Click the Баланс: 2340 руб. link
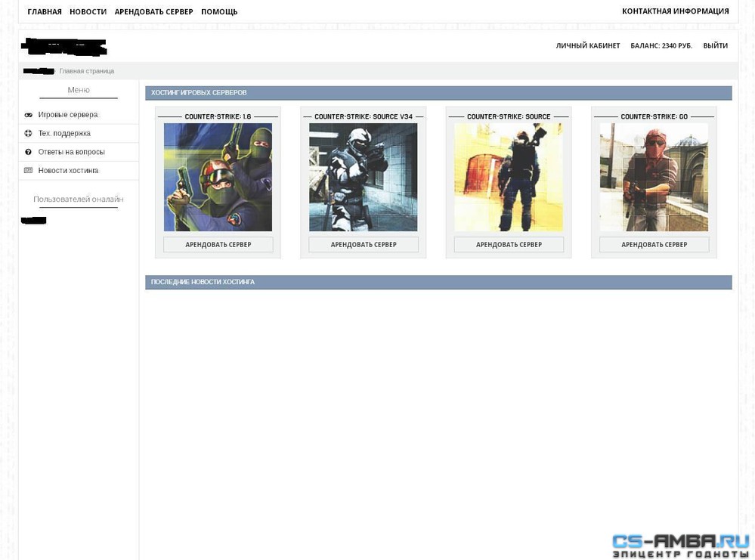The width and height of the screenshot is (755, 560). tap(661, 46)
